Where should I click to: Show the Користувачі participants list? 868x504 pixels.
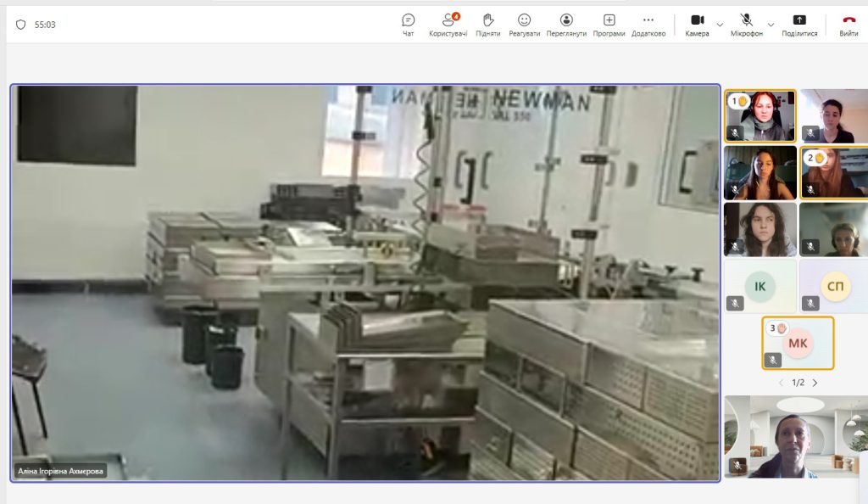click(x=448, y=25)
